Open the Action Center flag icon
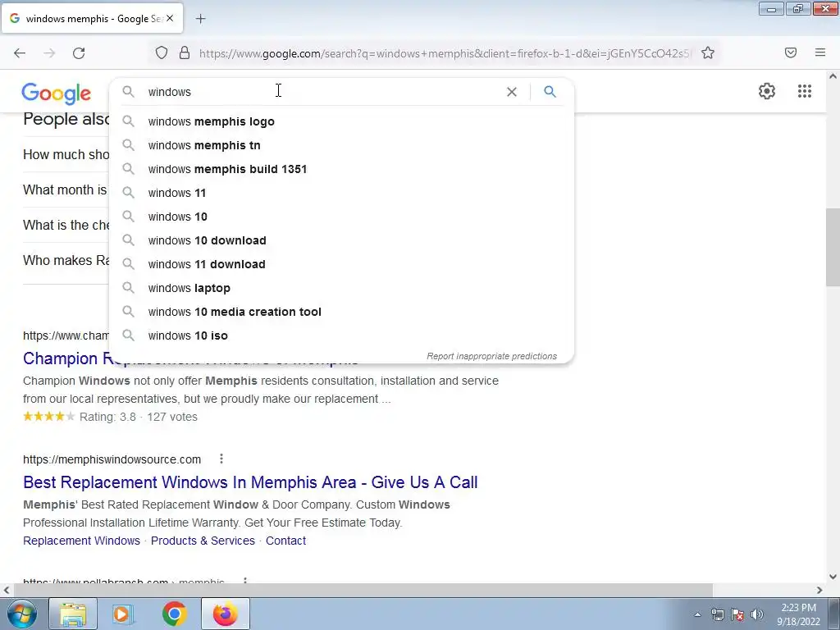Screen dimensions: 840x630 click(x=737, y=614)
